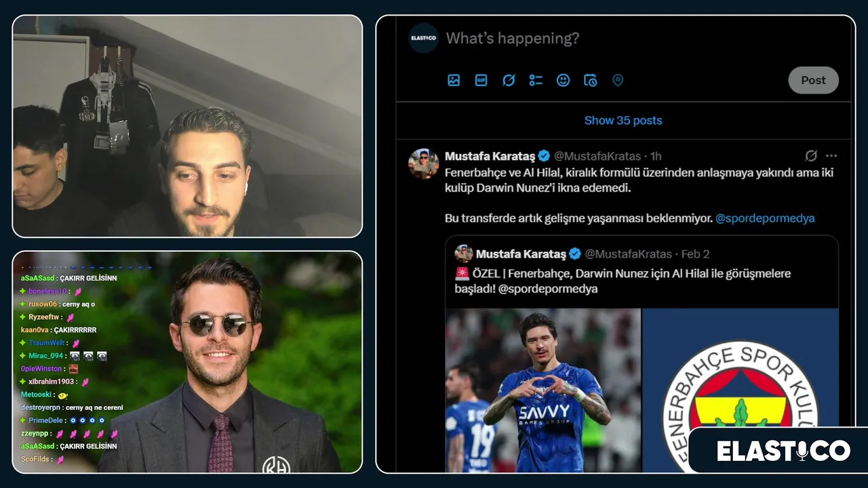The width and height of the screenshot is (868, 488).
Task: Tag location with the pin icon
Action: (618, 80)
